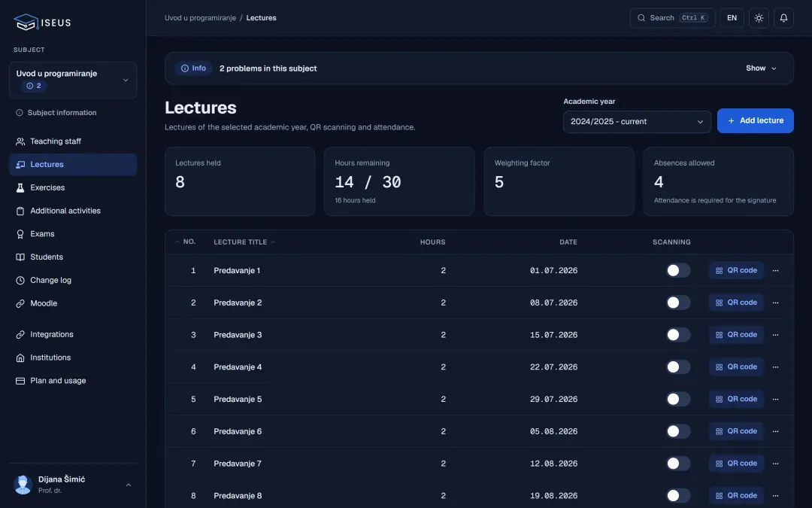
Task: Enable scanning for Predavanje 3
Action: tap(678, 335)
